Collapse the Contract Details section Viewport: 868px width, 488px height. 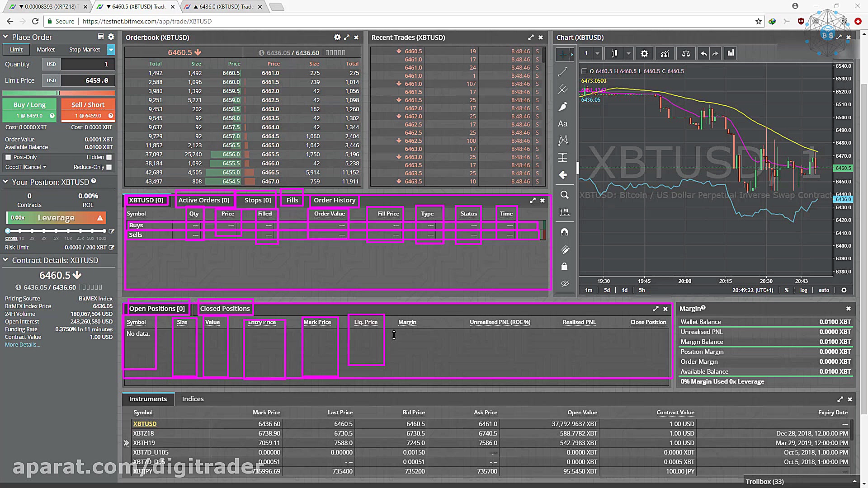tap(5, 260)
